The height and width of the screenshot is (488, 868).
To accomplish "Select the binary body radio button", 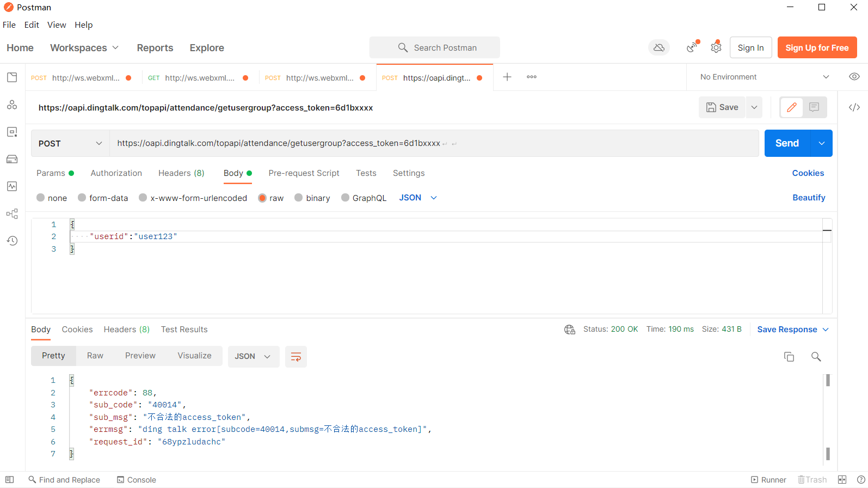I will (x=299, y=198).
